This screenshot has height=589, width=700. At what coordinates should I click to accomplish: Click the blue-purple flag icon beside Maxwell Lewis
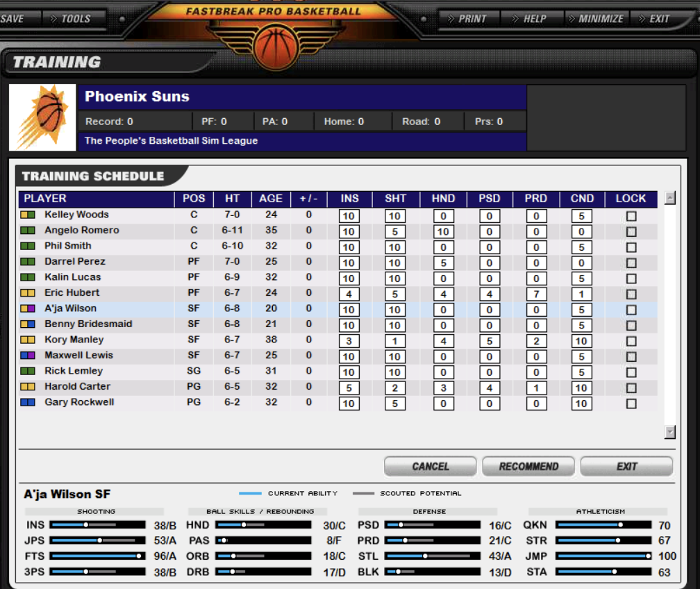[x=28, y=356]
